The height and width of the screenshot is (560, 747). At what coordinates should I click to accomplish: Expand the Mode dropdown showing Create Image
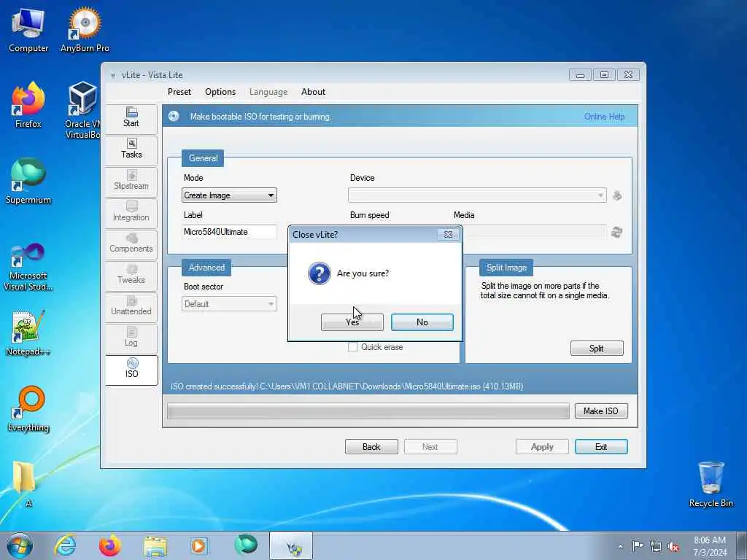coord(229,195)
